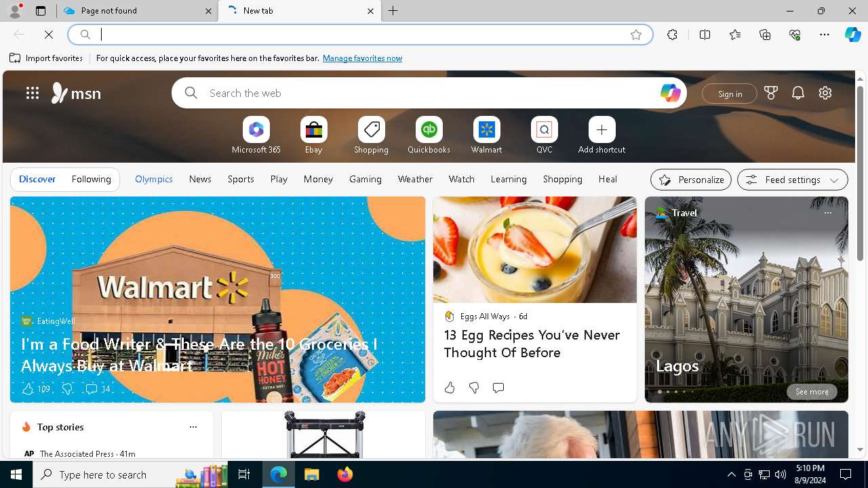Click the taskbar search box

[130, 474]
